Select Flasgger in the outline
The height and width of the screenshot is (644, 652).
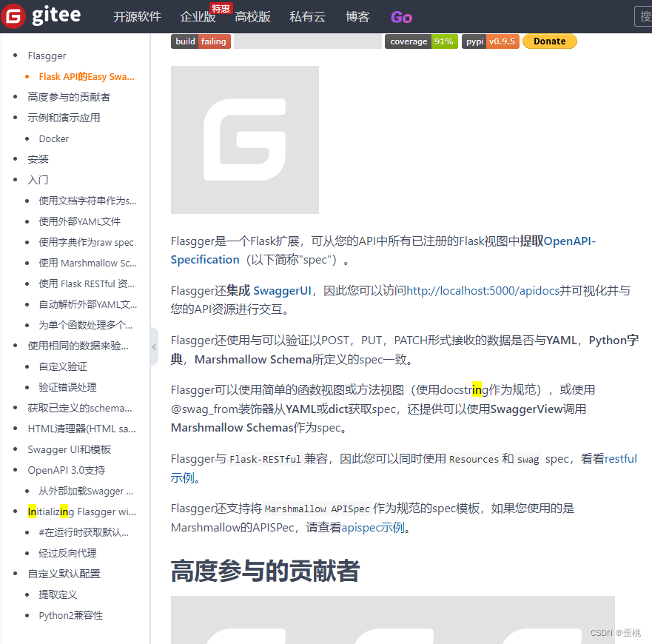coord(47,56)
